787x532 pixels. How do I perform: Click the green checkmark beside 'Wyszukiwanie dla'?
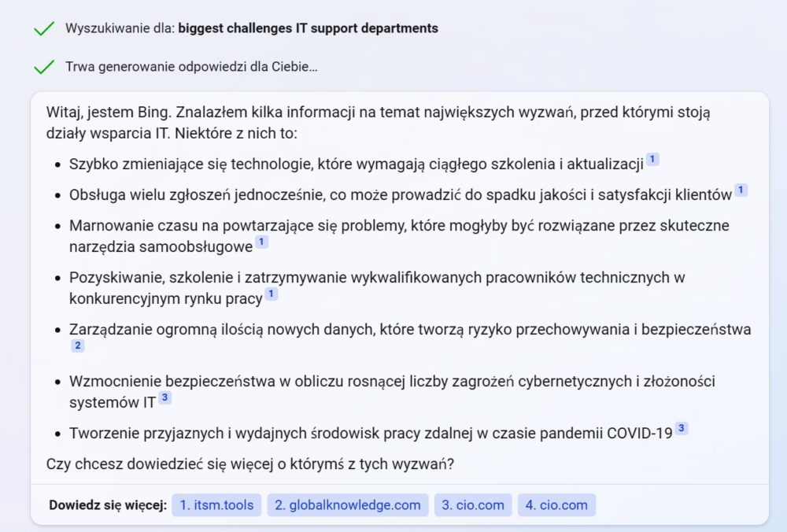coord(44,28)
